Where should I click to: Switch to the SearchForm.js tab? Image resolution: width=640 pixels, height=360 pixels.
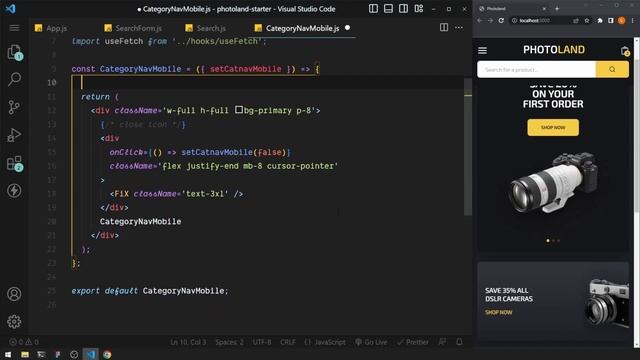point(133,28)
